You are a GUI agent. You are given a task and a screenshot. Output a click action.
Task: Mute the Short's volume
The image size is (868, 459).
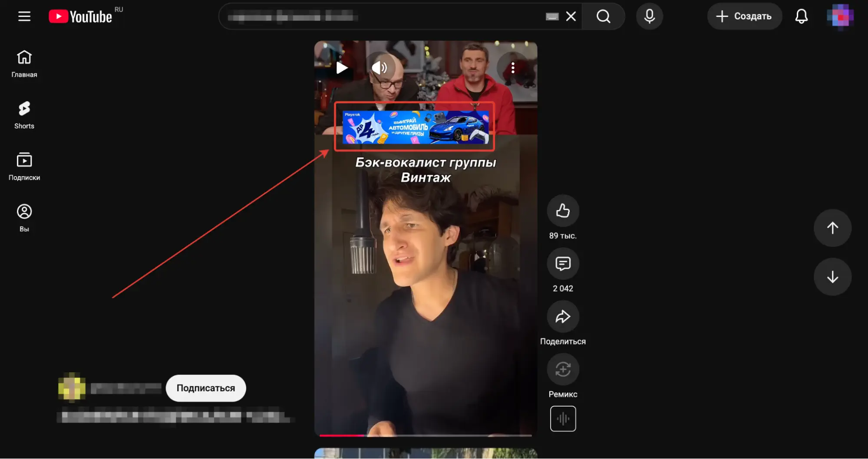click(379, 68)
